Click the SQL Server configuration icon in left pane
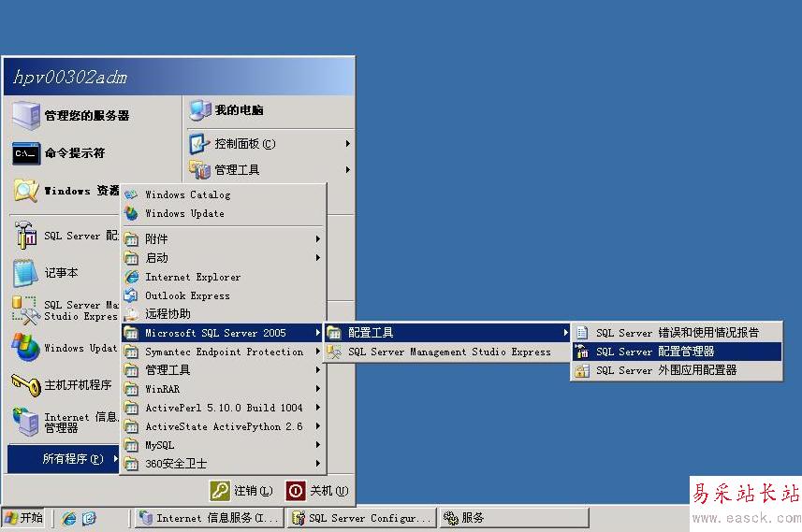Image resolution: width=802 pixels, height=532 pixels. pyautogui.click(x=26, y=236)
